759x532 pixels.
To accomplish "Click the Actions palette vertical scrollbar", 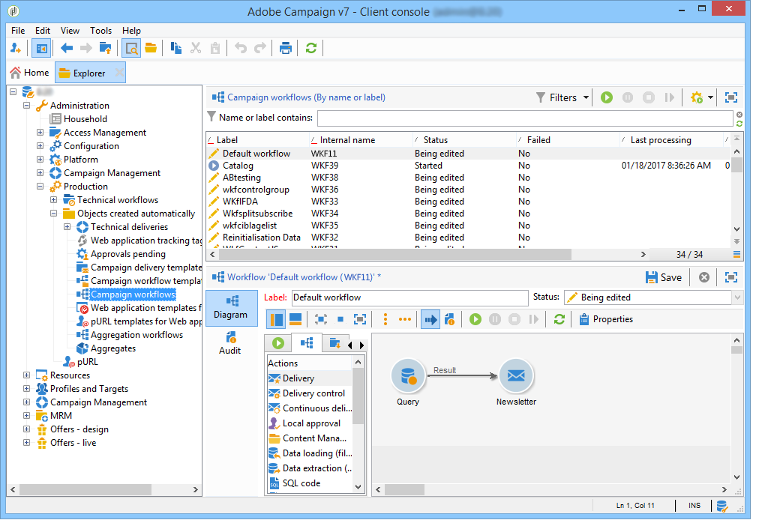I will [x=358, y=398].
